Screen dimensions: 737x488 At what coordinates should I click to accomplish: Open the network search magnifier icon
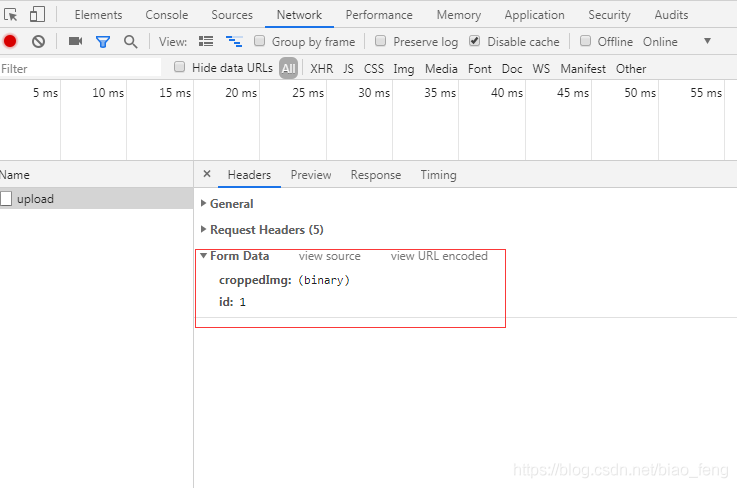point(130,42)
